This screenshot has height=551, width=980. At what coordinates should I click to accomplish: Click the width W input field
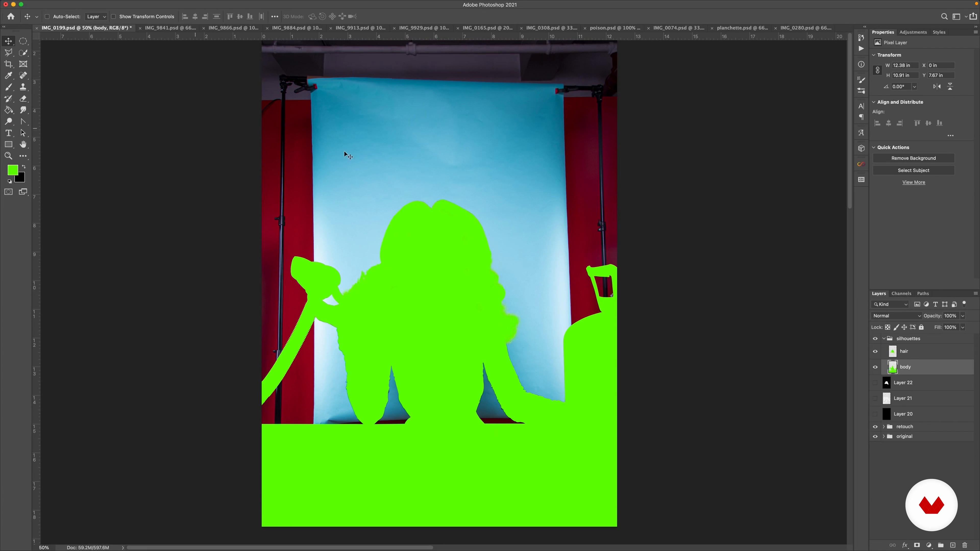click(x=905, y=65)
